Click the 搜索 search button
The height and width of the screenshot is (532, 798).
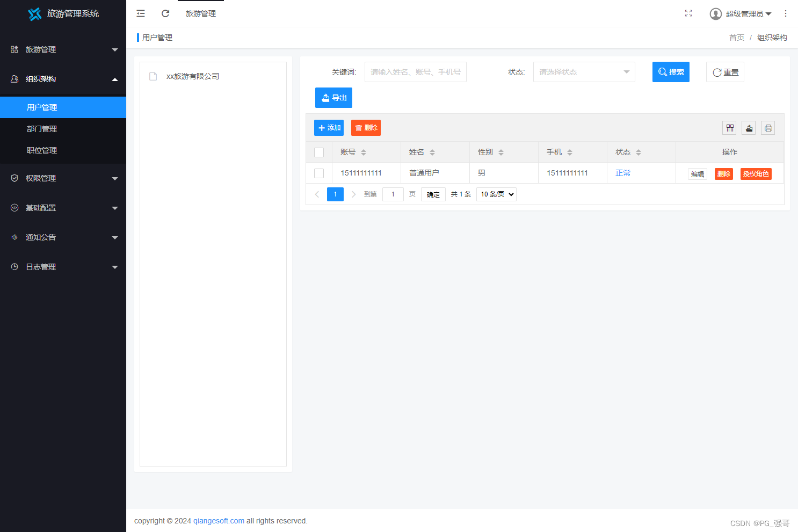click(x=671, y=72)
